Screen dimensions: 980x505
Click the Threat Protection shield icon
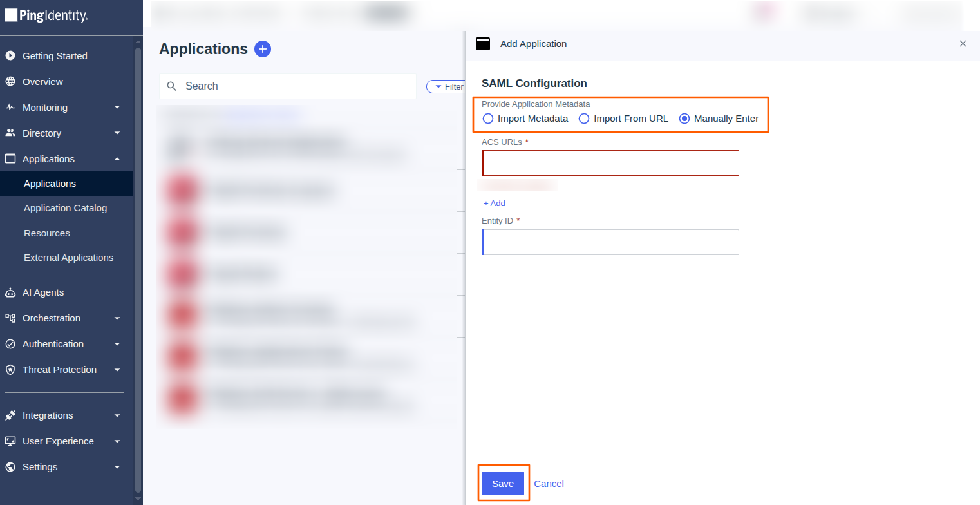pyautogui.click(x=10, y=370)
